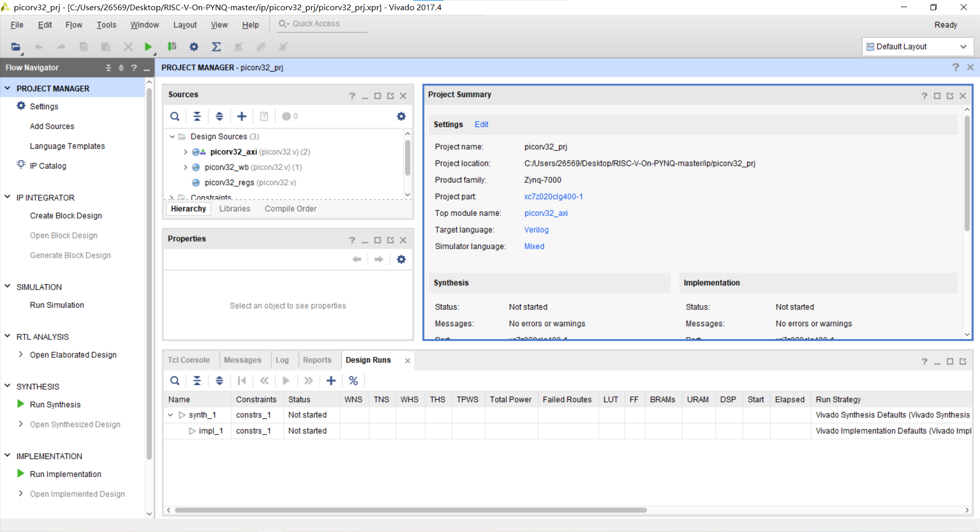Launch run with play icon in Design Runs
This screenshot has height=532, width=980.
click(x=286, y=381)
